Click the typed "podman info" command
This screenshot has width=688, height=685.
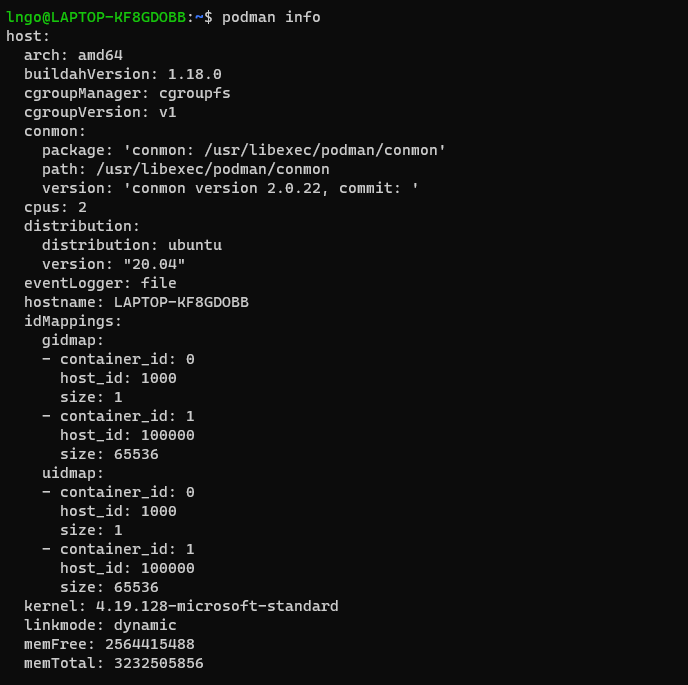[271, 17]
